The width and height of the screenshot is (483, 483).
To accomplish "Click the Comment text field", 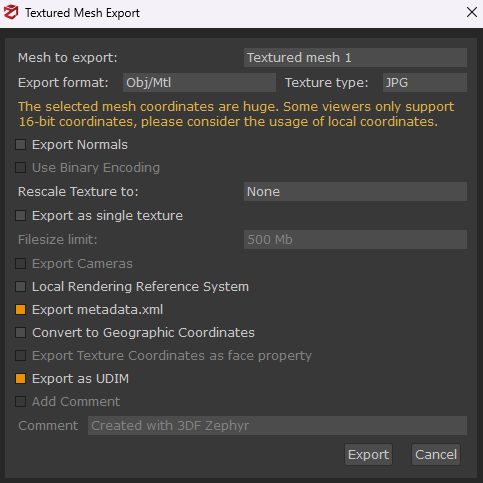I will (277, 426).
